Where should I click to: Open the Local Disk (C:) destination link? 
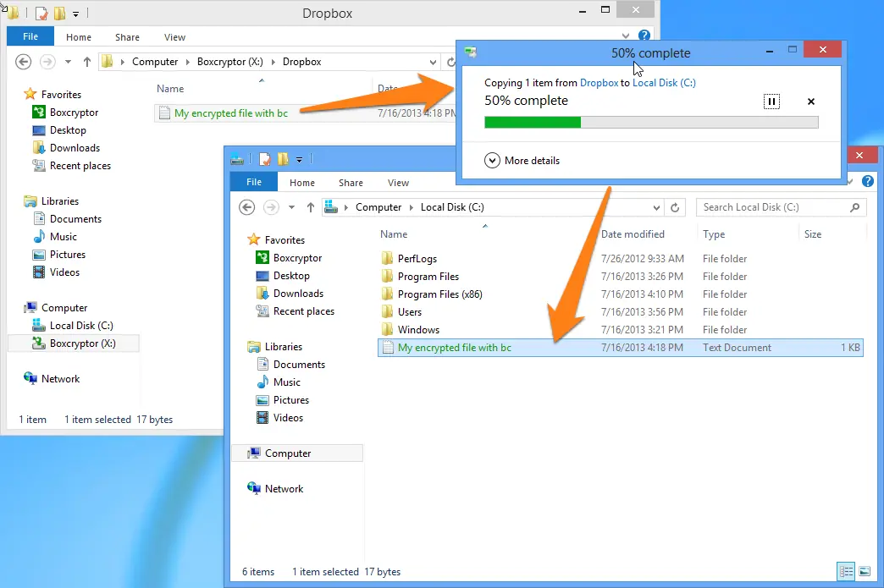664,83
